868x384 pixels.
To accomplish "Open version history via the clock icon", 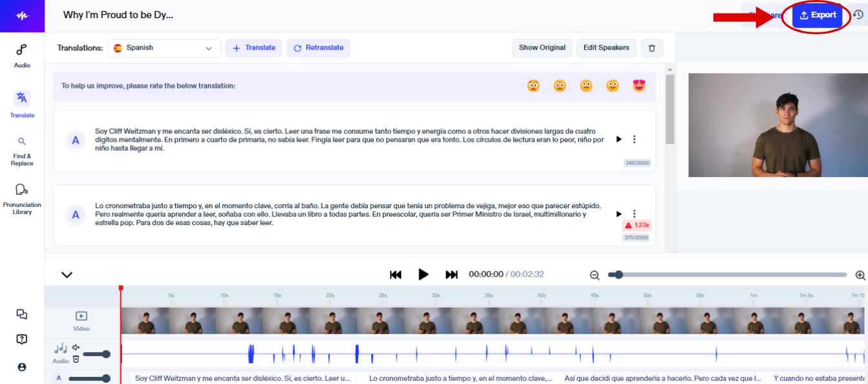I will 858,14.
